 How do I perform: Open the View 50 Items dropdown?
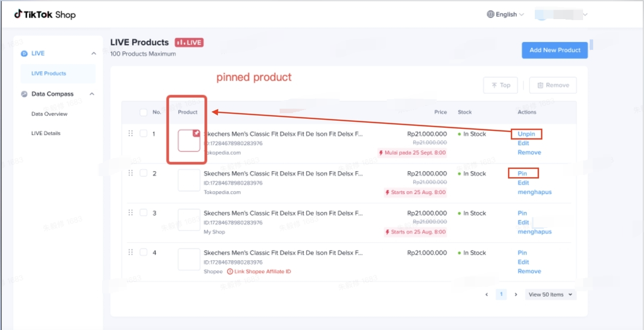coord(550,295)
